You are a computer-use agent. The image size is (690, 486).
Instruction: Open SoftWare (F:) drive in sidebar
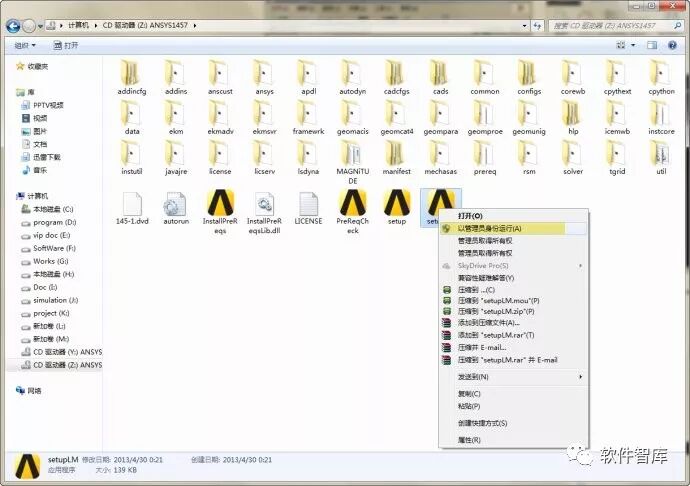[49, 248]
